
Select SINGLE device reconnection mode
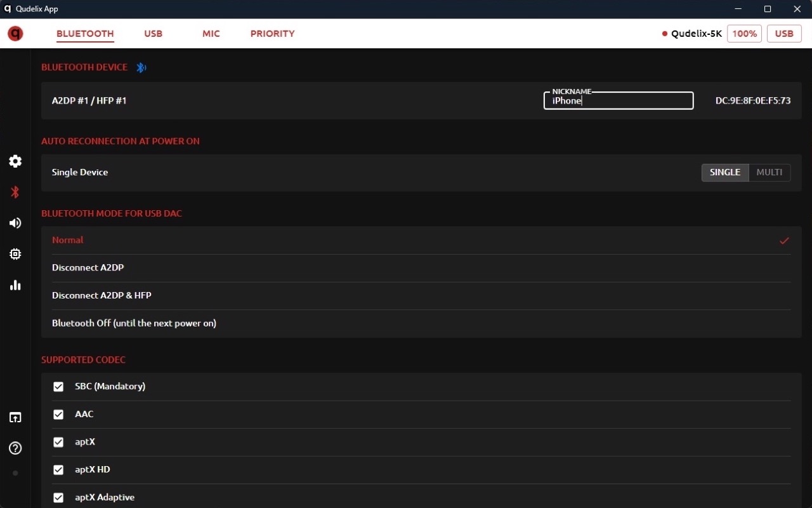coord(725,173)
